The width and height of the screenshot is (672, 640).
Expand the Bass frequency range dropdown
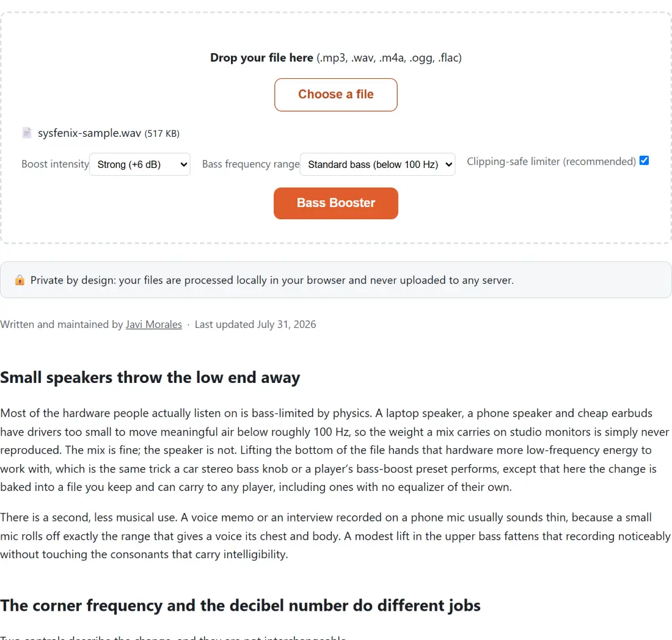[x=378, y=164]
